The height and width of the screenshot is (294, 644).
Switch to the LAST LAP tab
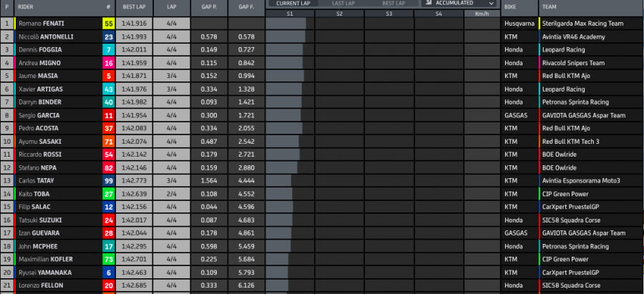tap(346, 4)
